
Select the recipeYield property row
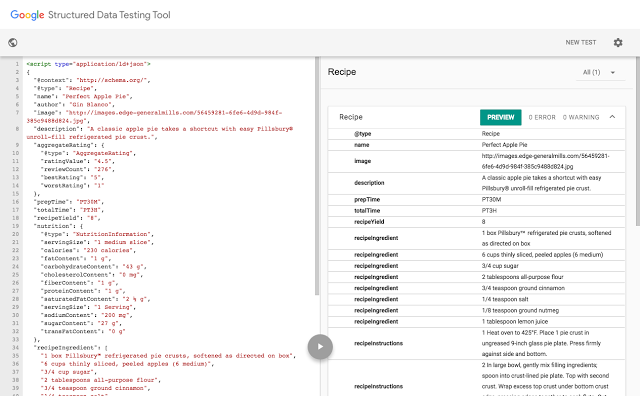(x=477, y=222)
